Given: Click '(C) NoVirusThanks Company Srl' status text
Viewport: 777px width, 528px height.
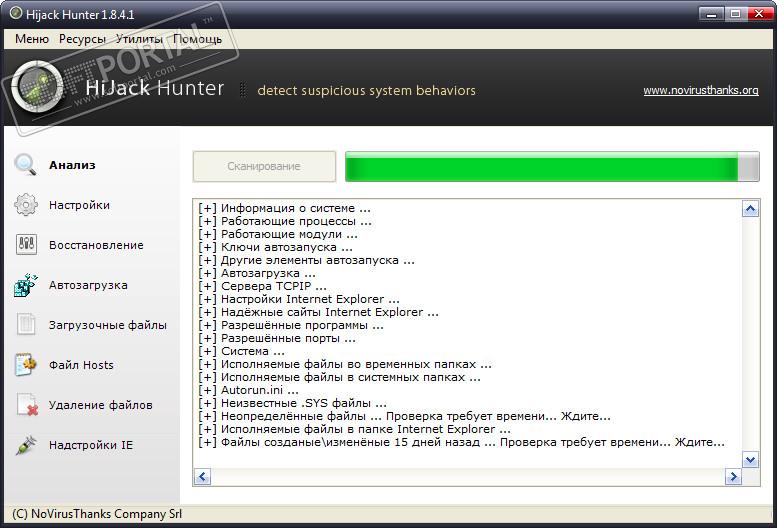Looking at the screenshot, I should coord(97,514).
